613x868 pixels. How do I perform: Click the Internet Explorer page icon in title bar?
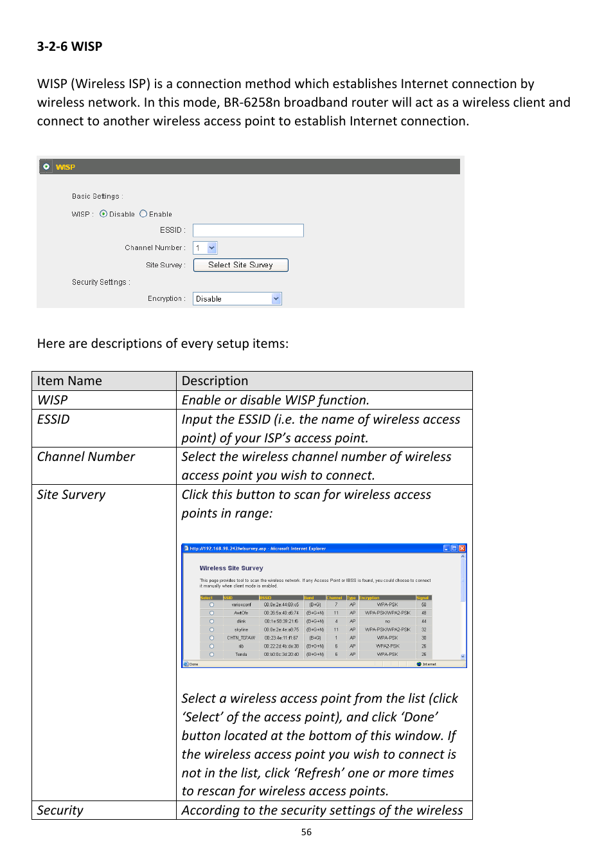[186, 548]
